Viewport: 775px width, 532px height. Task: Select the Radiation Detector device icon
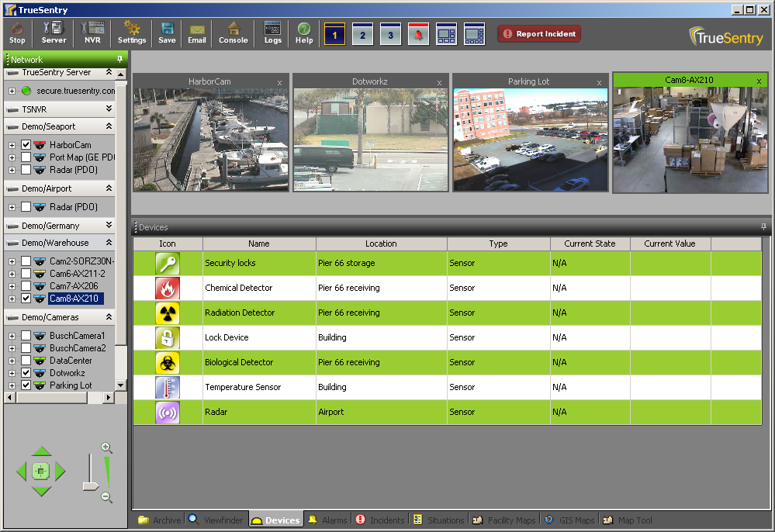[x=168, y=313]
